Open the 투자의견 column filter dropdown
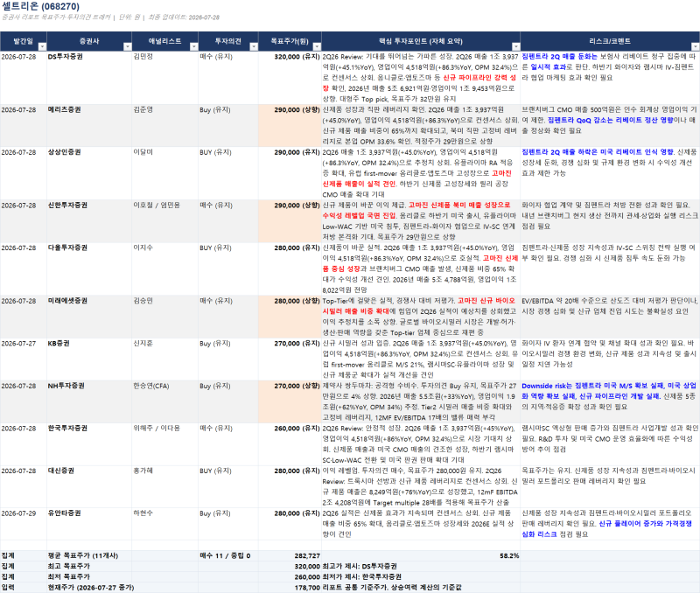The width and height of the screenshot is (700, 593). click(254, 46)
